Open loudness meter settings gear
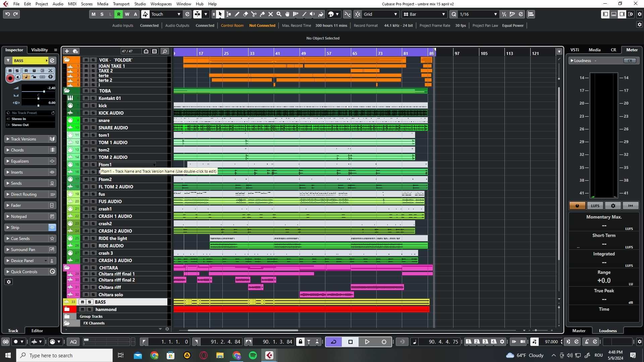This screenshot has width=644, height=362. (x=613, y=206)
